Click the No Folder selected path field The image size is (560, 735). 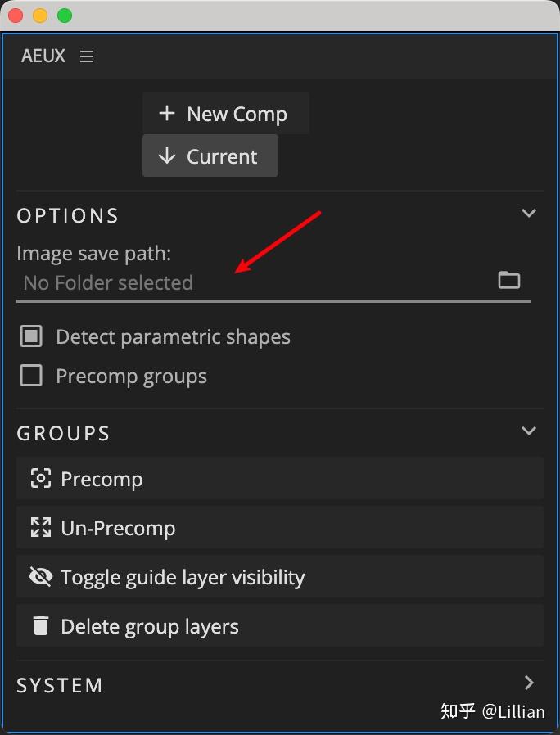click(246, 283)
